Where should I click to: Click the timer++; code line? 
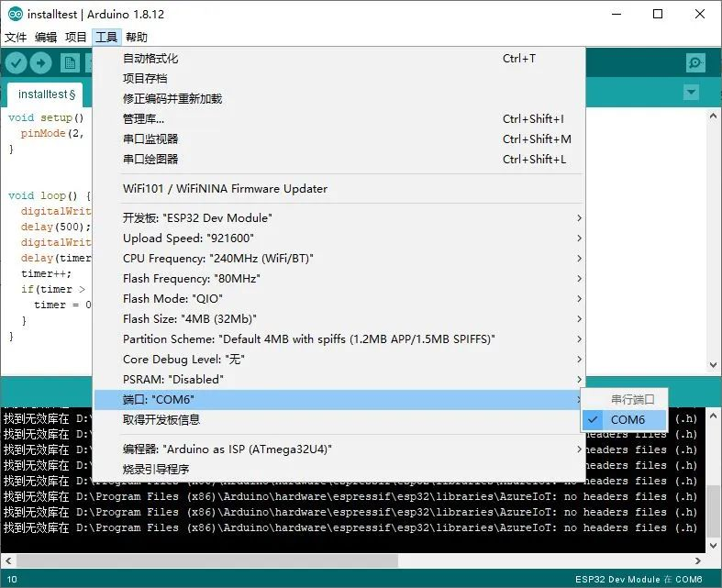(47, 274)
